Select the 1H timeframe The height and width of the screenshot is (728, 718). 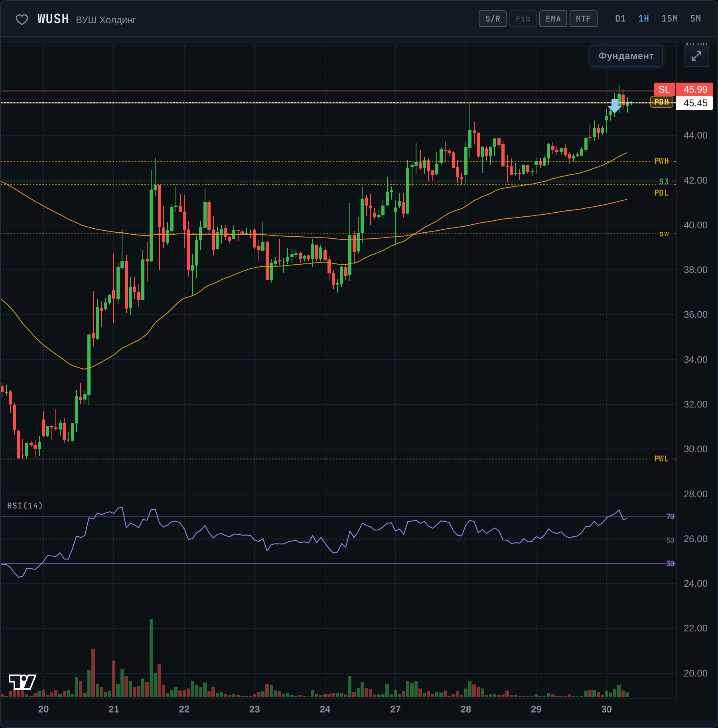(643, 19)
